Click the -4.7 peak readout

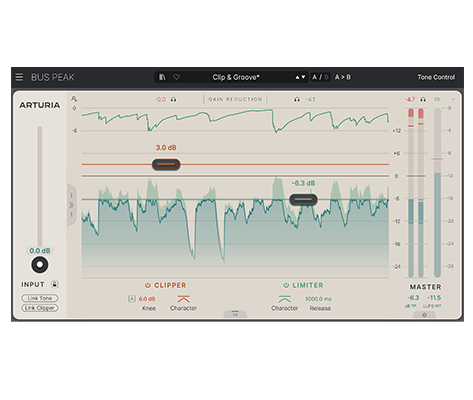pos(410,99)
